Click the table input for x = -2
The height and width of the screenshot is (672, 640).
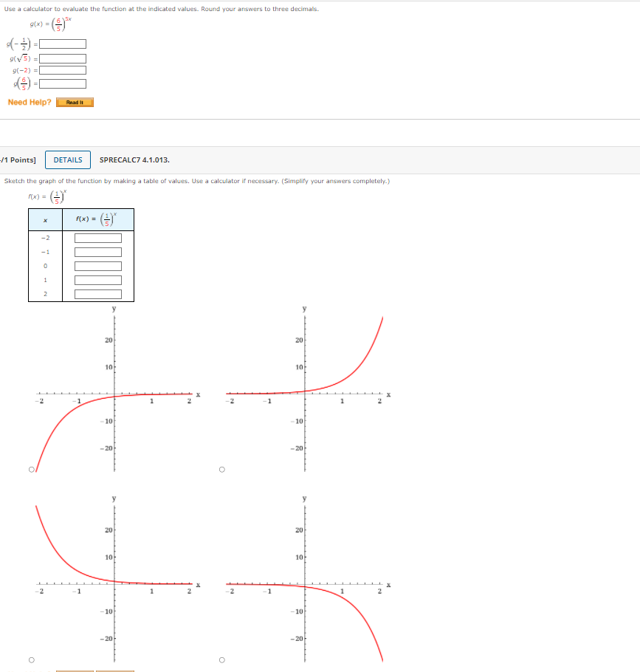pos(97,238)
